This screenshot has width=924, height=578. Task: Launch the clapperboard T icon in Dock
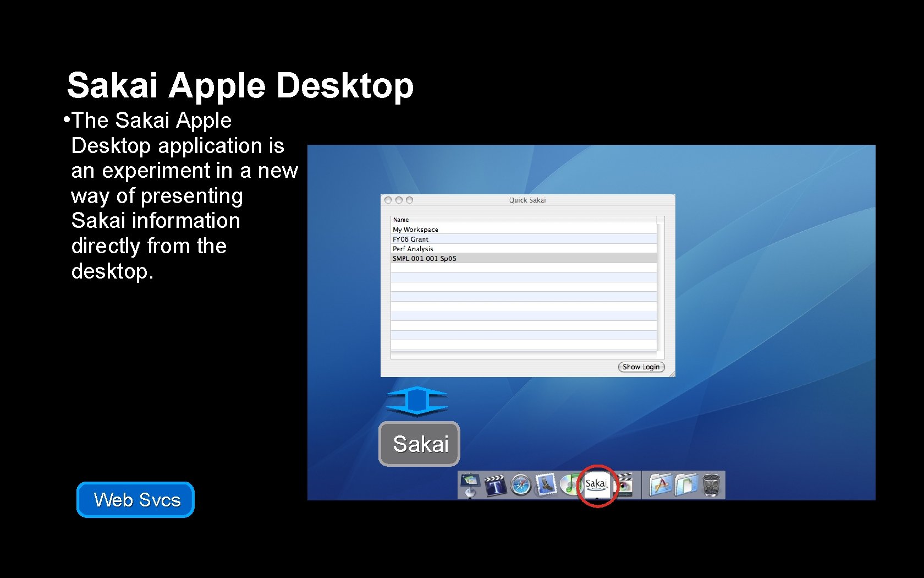[x=495, y=485]
